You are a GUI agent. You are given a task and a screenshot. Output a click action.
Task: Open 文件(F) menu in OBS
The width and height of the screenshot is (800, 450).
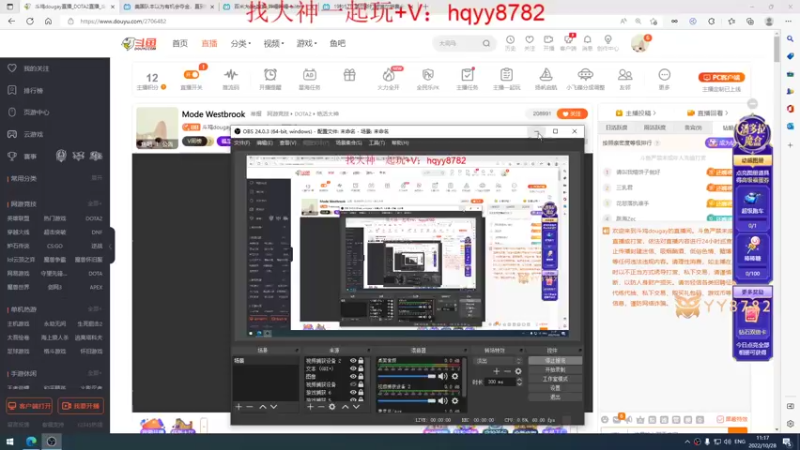pos(242,143)
